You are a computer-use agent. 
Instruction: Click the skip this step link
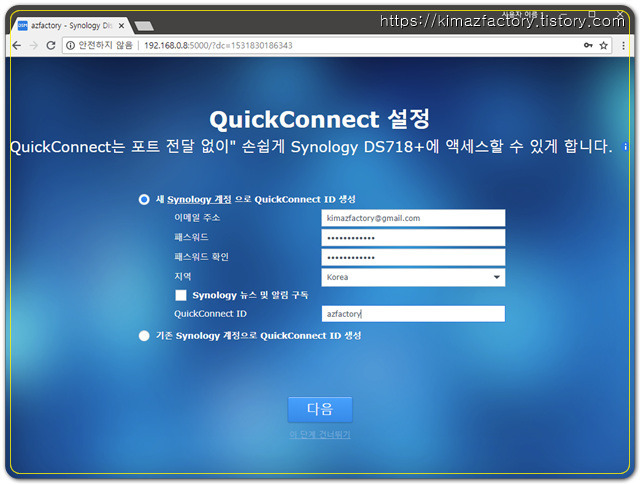click(x=320, y=435)
